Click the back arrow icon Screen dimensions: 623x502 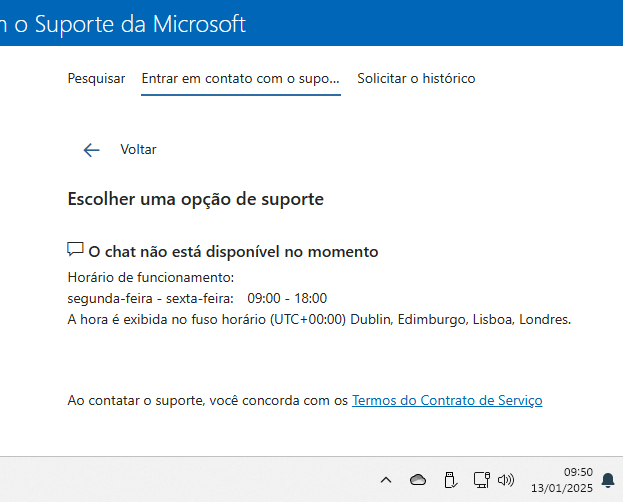coord(91,150)
